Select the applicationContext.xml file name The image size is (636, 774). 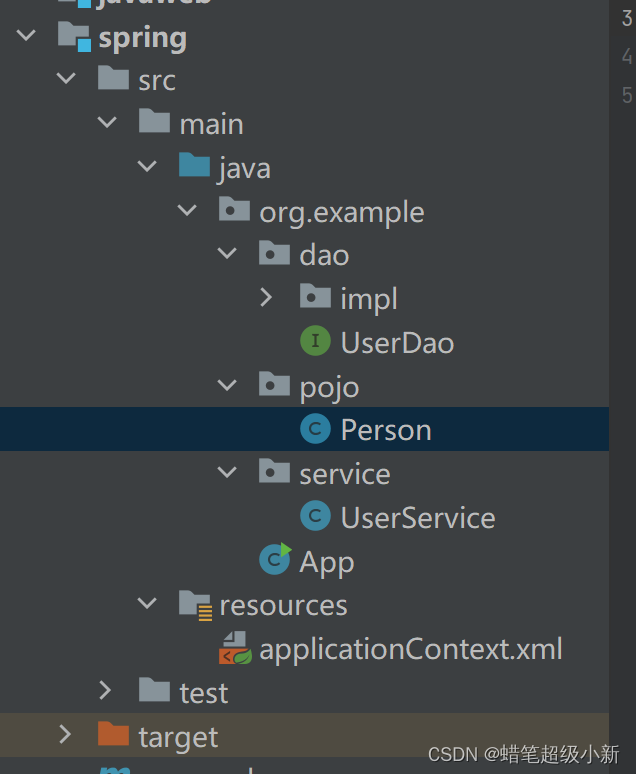click(x=410, y=649)
